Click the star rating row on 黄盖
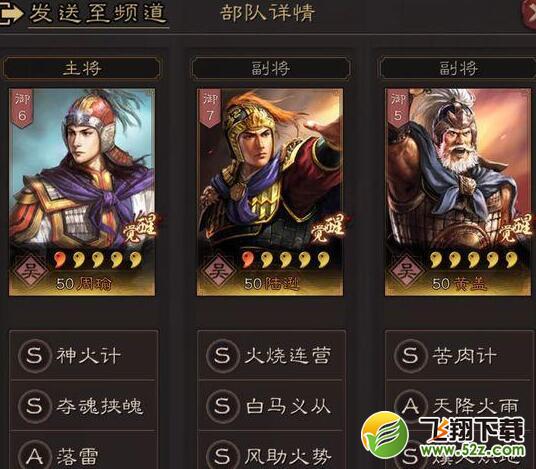Screen dimensions: 536x469 474,260
